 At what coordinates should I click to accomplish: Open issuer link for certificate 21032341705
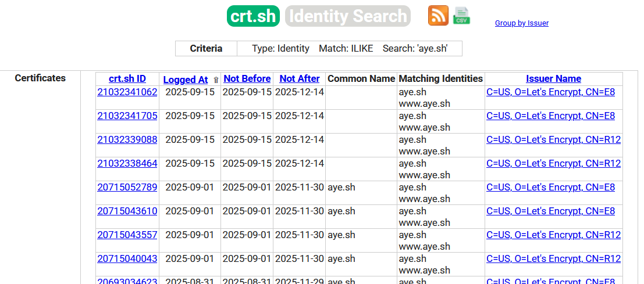[551, 116]
